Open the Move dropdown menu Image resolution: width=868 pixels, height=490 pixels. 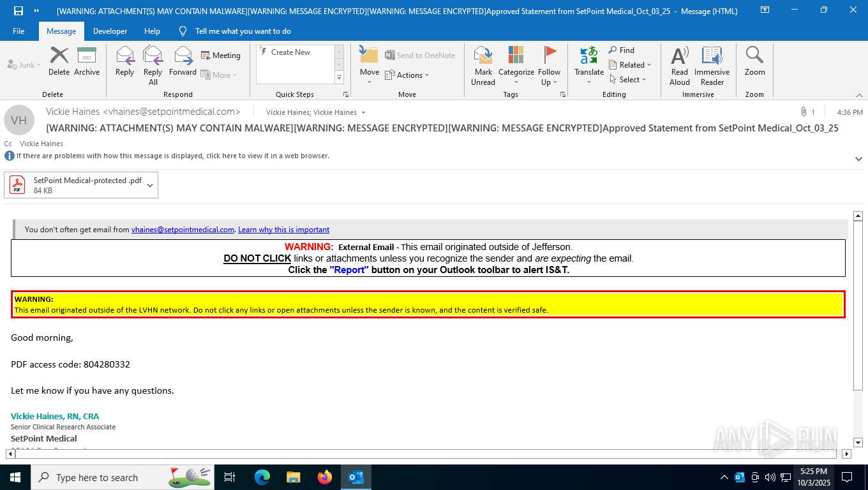click(370, 65)
